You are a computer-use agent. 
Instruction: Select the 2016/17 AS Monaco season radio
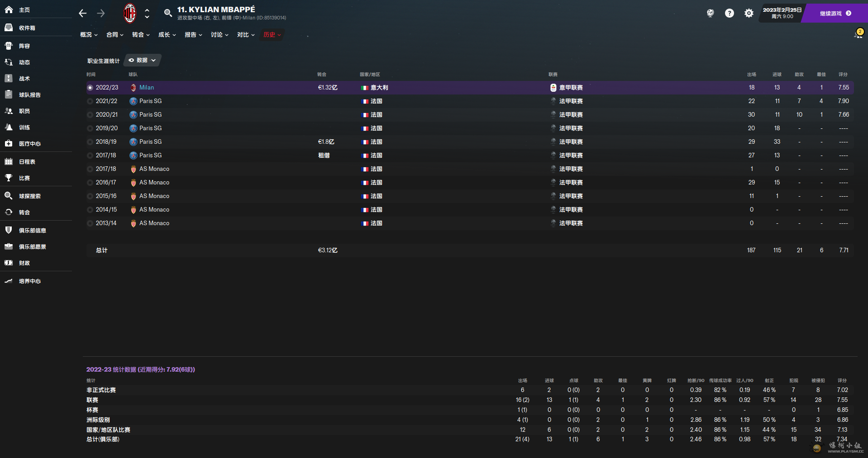90,183
